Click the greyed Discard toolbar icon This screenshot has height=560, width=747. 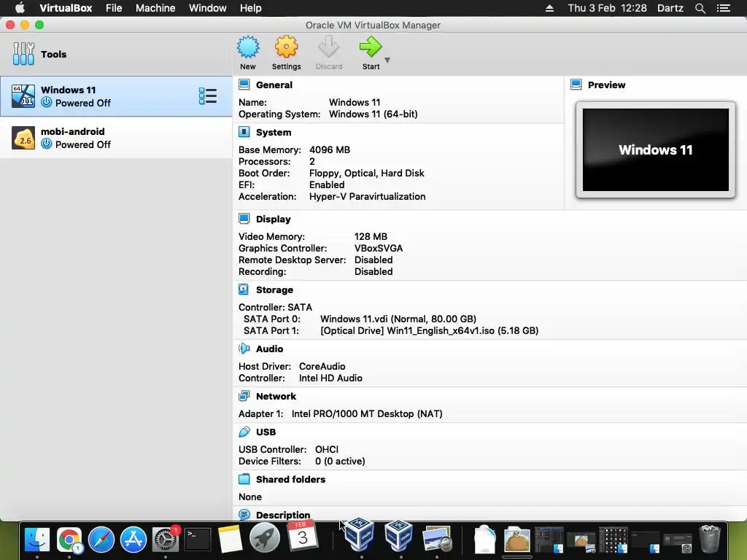click(x=329, y=47)
